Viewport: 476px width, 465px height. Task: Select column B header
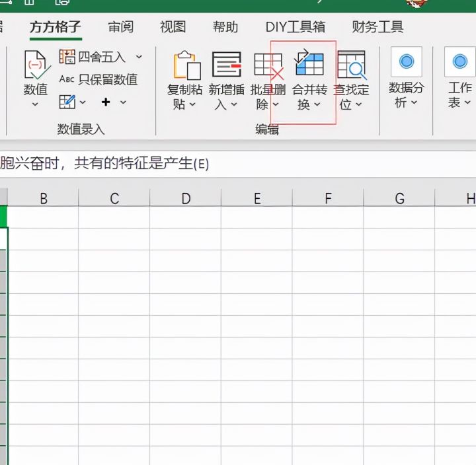43,198
